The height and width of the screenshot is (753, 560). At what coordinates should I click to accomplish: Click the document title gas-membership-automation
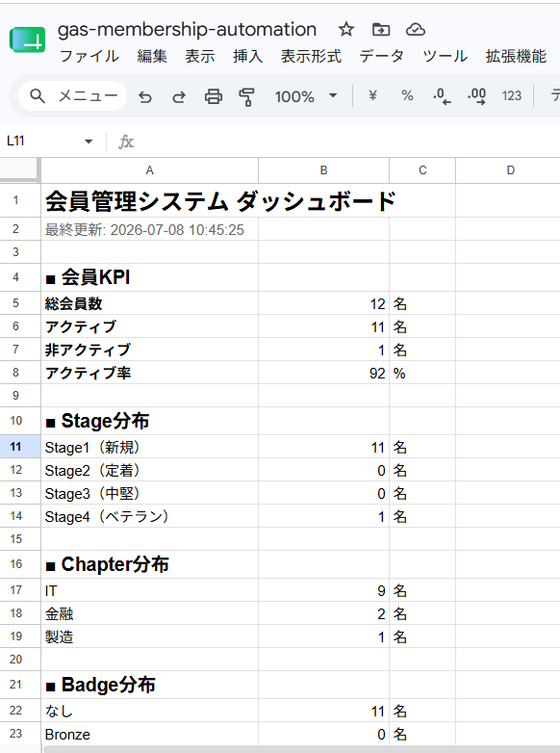tap(187, 29)
